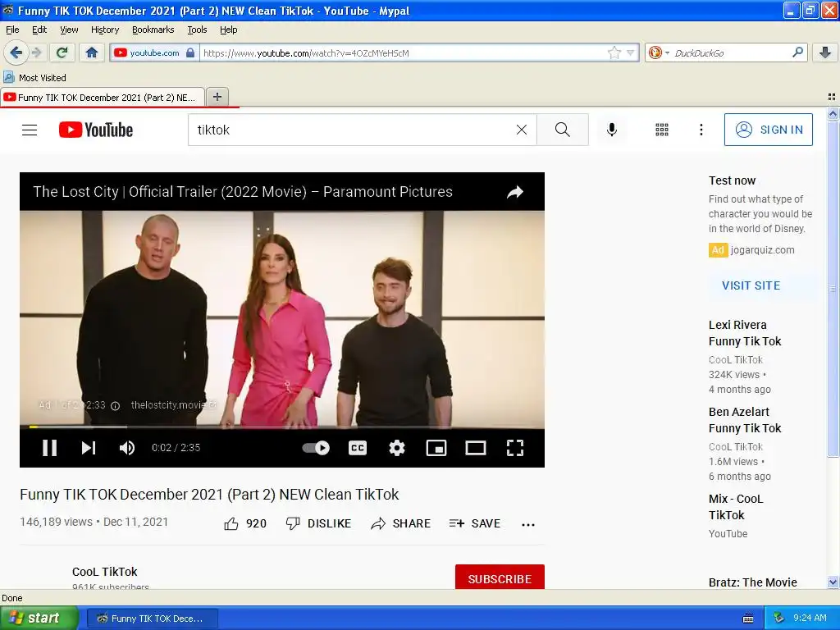The height and width of the screenshot is (630, 840).
Task: Open more actions ellipsis below video
Action: tap(527, 524)
